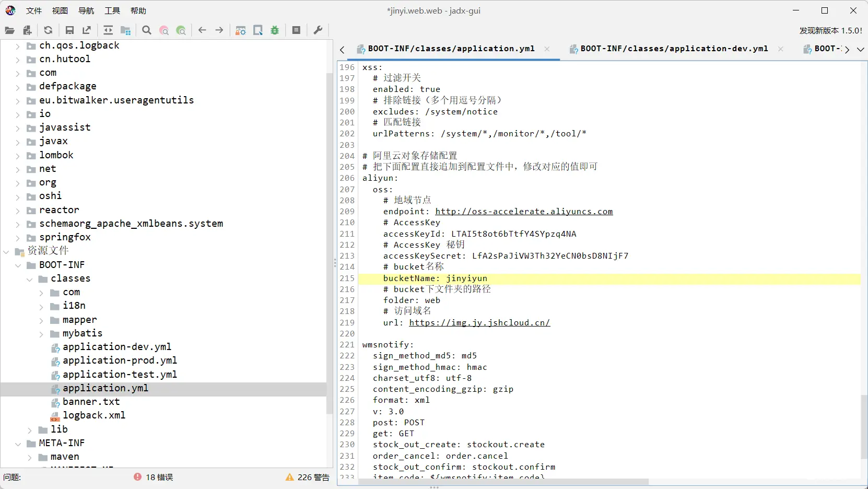
Task: Switch to application-dev.yml tab
Action: coord(674,49)
